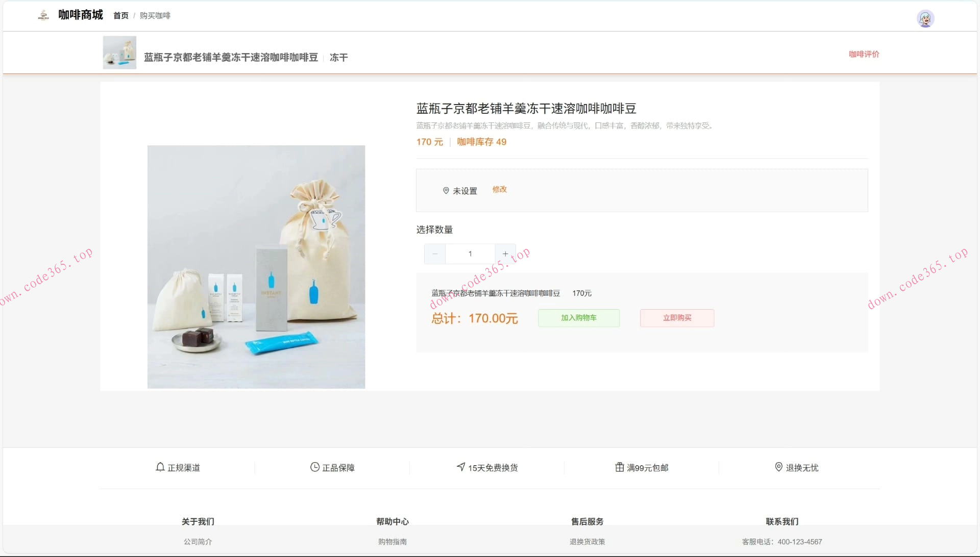This screenshot has height=557, width=980.
Task: Decrease quantity with the minus button
Action: [434, 254]
